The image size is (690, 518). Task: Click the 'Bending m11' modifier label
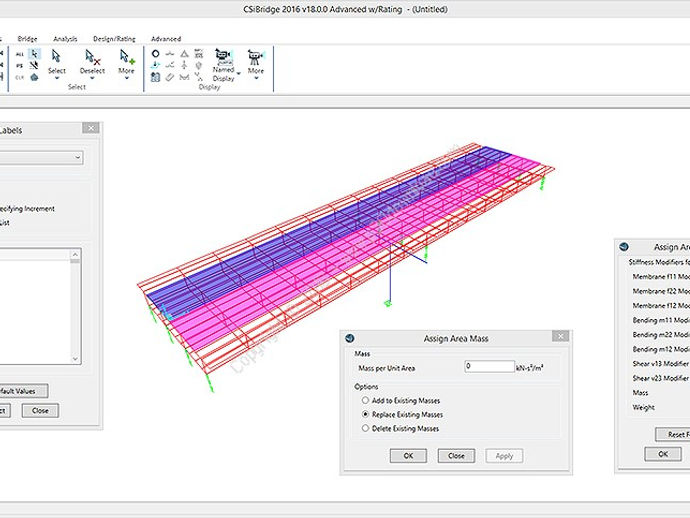pos(661,320)
